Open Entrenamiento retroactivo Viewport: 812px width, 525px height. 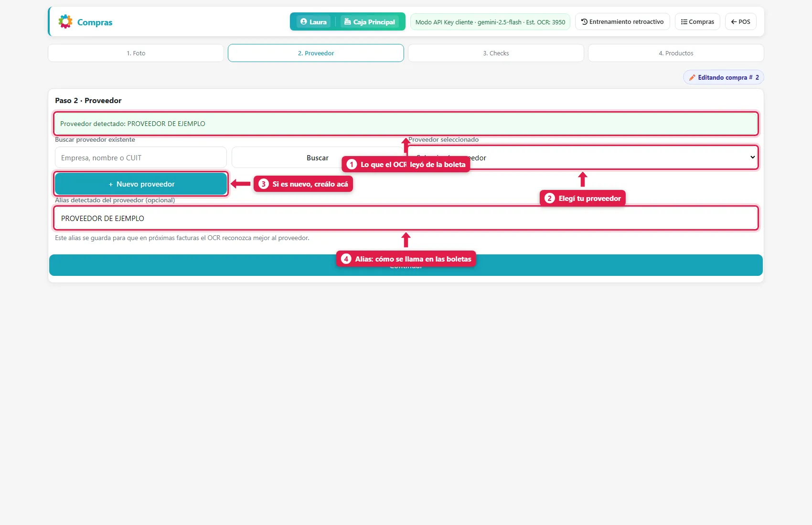click(622, 21)
